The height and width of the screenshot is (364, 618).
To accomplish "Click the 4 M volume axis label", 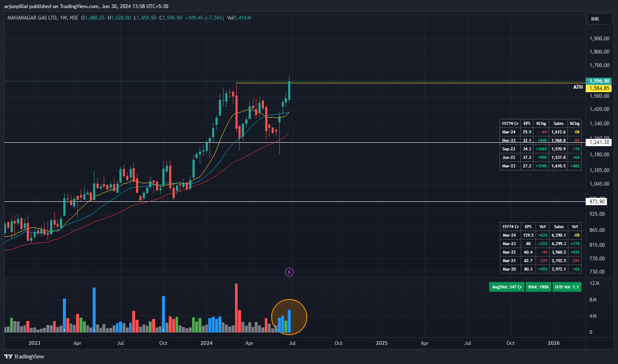I will 593,316.
